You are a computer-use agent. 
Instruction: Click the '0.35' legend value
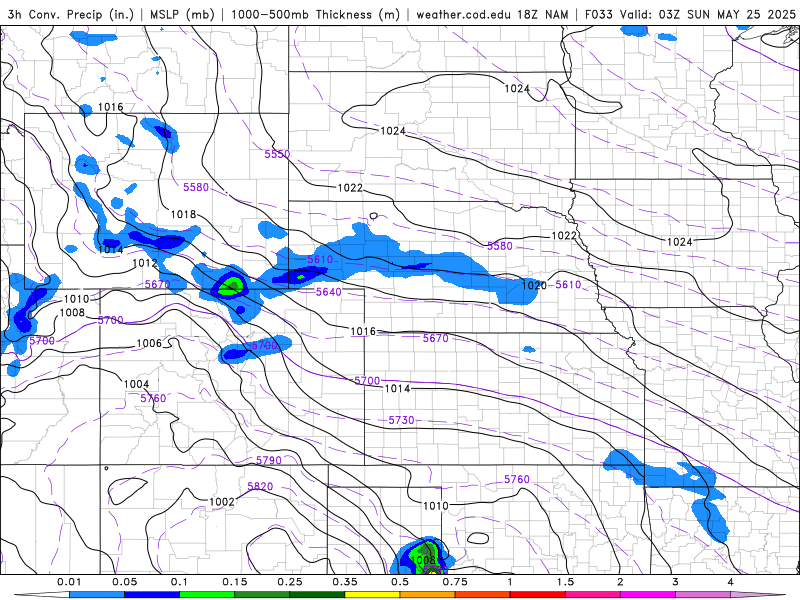click(x=345, y=582)
